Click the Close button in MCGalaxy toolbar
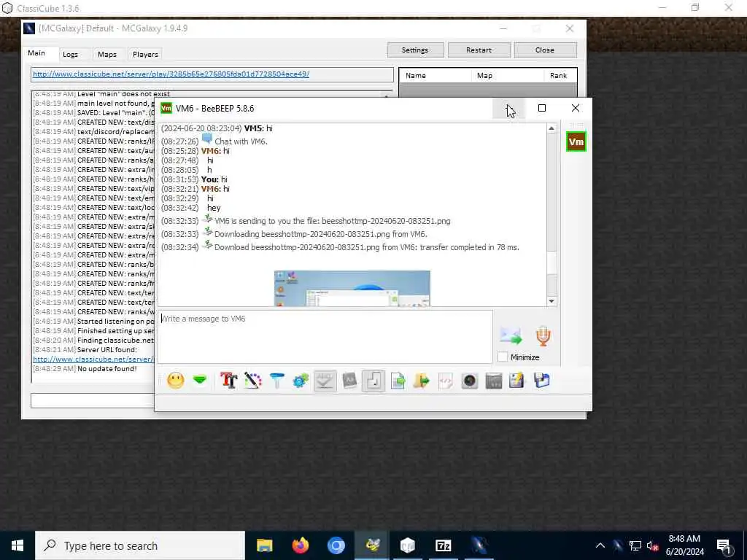 [x=544, y=50]
